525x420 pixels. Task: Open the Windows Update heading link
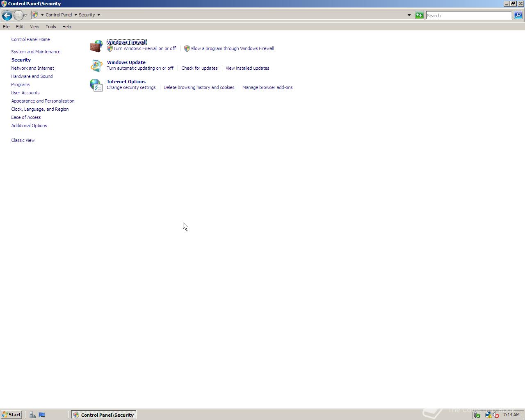(x=126, y=62)
